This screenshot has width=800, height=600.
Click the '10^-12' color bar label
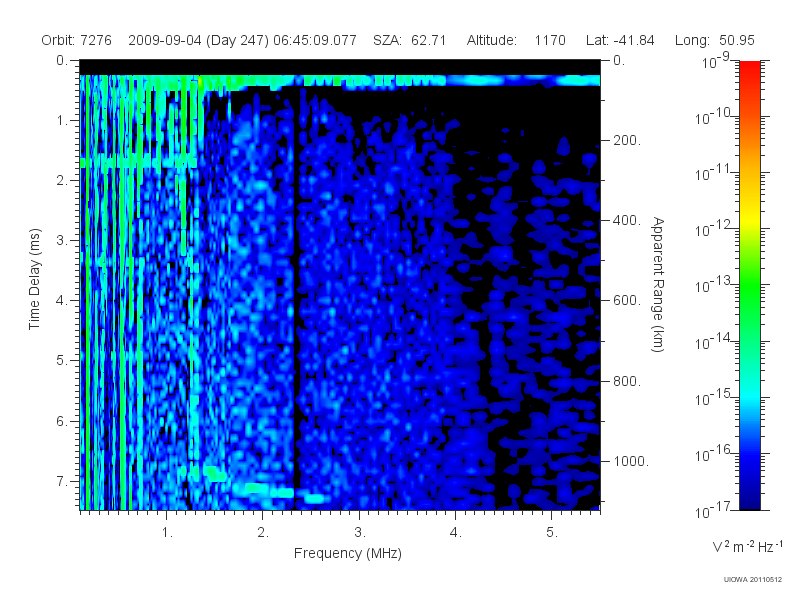click(x=713, y=229)
